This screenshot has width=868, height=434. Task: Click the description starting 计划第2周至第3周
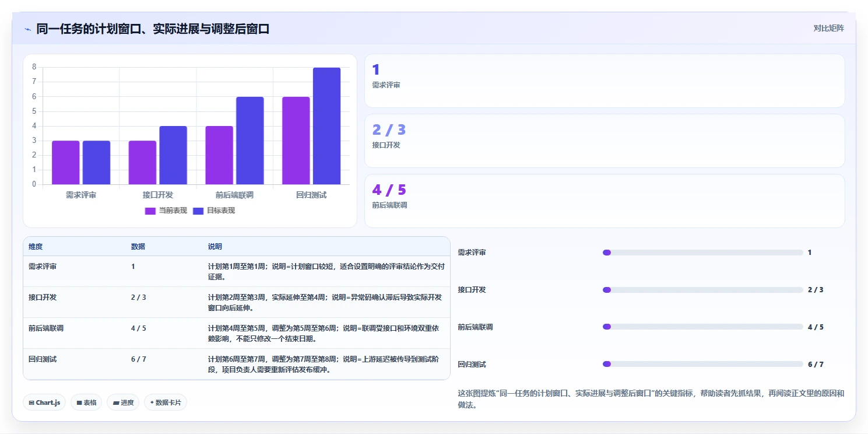click(x=325, y=302)
